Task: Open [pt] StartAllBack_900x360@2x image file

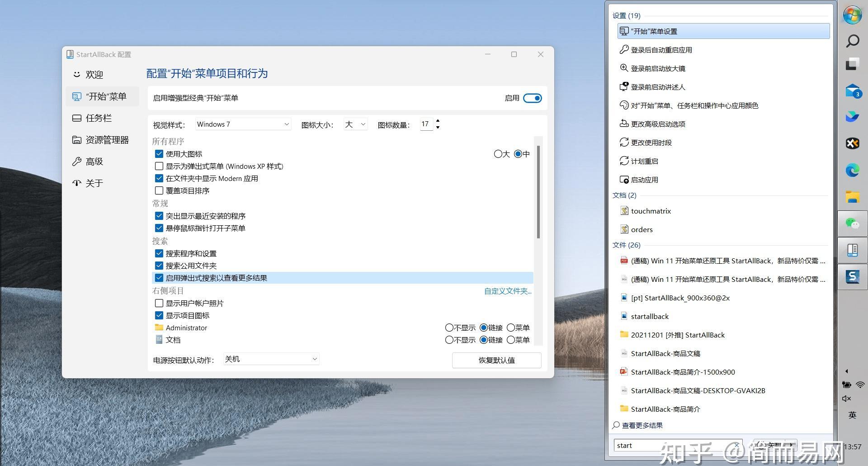Action: pos(723,298)
